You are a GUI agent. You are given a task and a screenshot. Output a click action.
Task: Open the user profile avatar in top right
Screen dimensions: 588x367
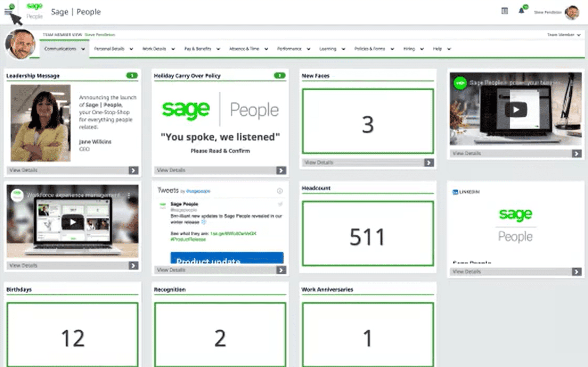point(572,12)
